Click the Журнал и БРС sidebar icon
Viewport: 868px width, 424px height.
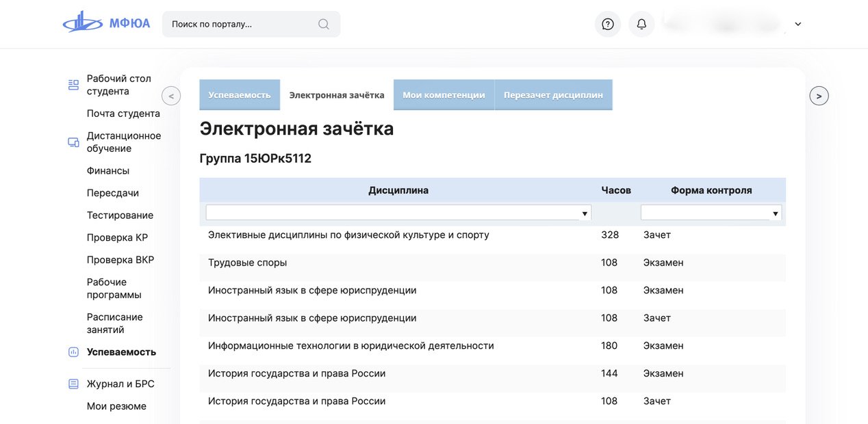73,384
